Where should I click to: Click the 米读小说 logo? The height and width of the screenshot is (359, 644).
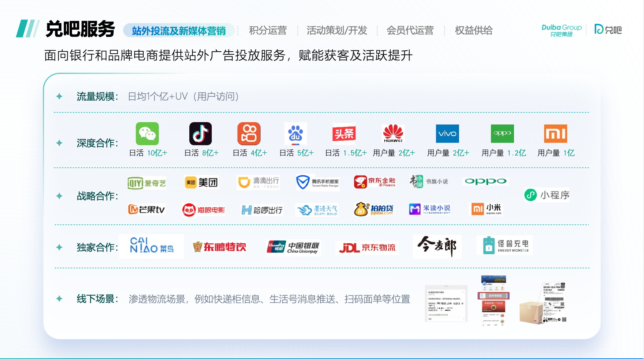tap(430, 209)
